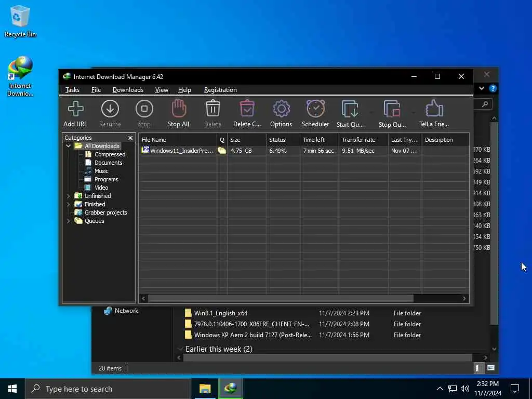
Task: Click the queue icon in download row
Action: 222,151
